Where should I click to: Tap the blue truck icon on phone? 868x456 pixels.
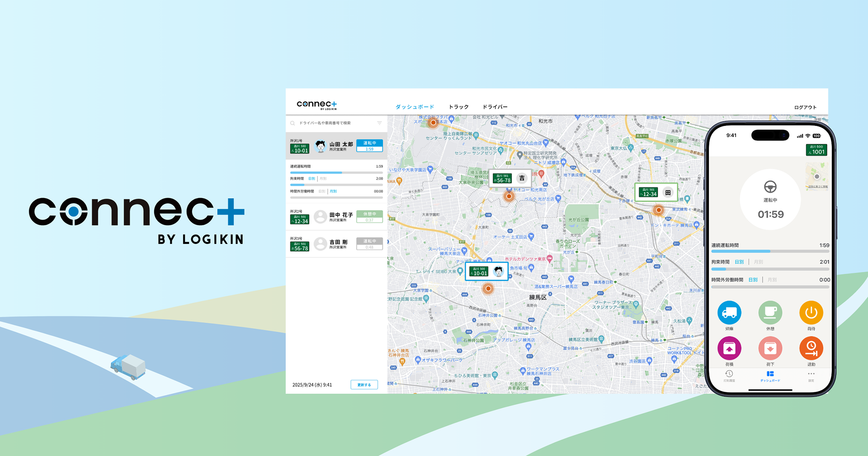pos(729,313)
